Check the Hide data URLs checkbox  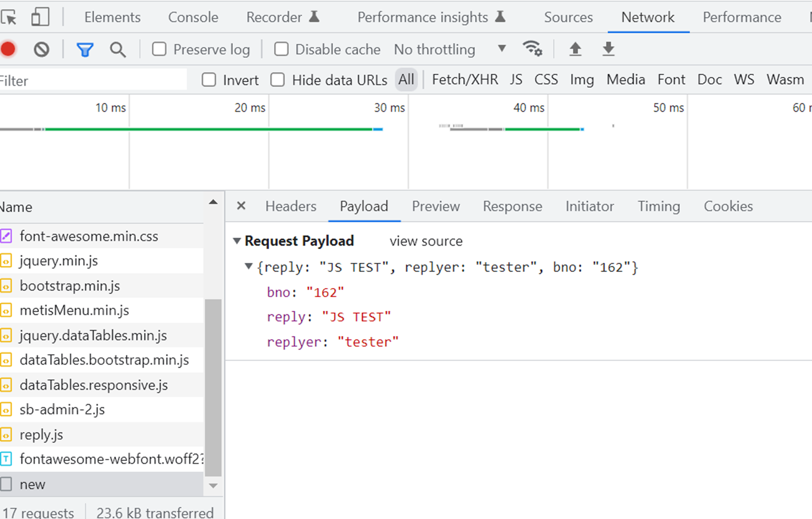click(x=278, y=80)
